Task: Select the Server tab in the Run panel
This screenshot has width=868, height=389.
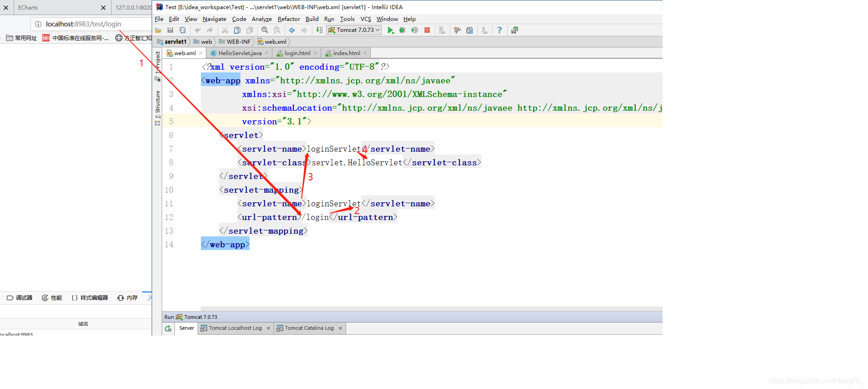Action: [x=186, y=328]
